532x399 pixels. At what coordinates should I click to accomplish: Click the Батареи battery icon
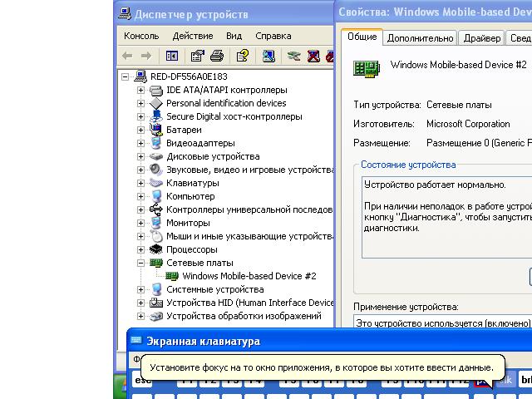(156, 130)
